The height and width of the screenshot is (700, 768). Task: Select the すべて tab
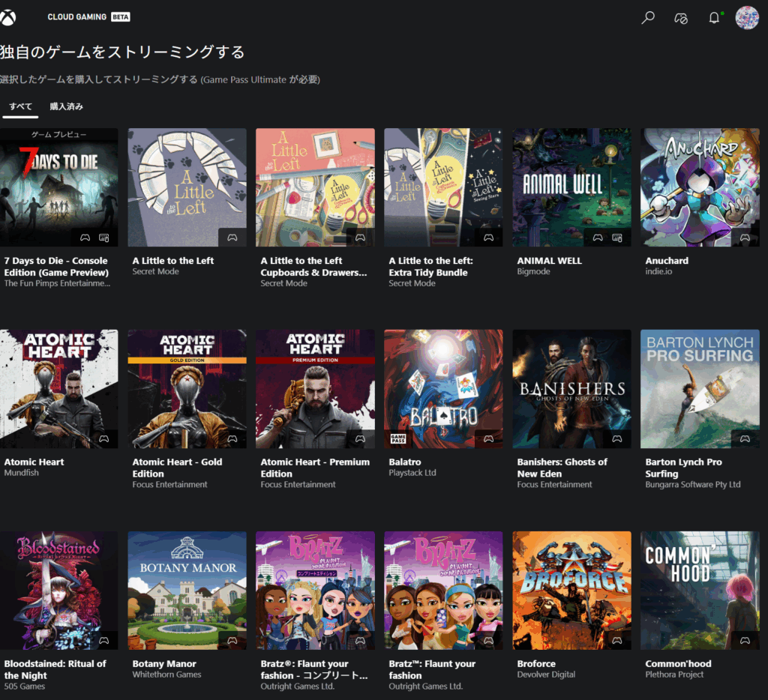click(20, 106)
